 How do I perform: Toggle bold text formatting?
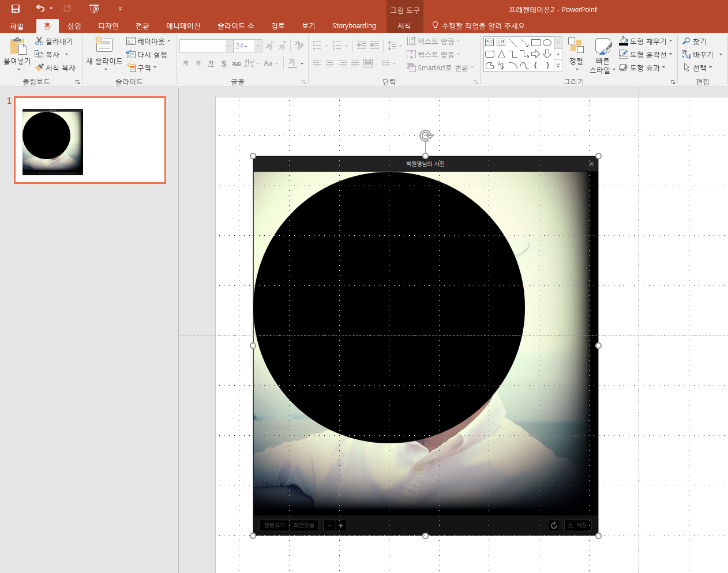point(185,63)
